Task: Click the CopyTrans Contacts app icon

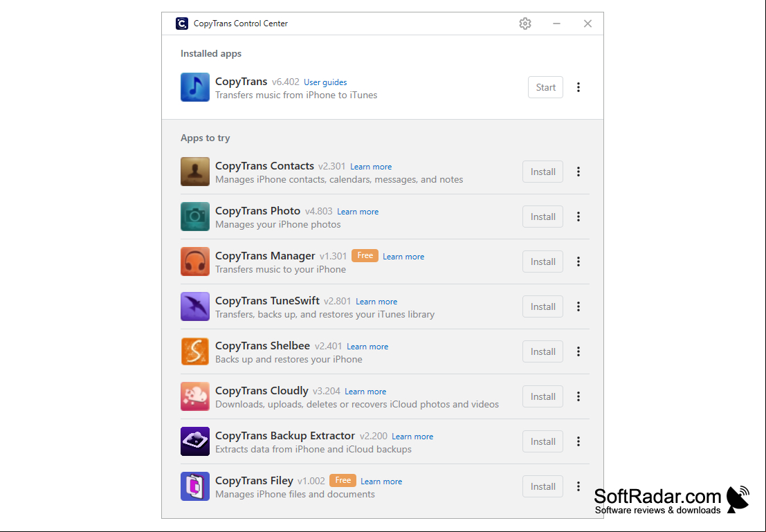Action: (x=195, y=172)
